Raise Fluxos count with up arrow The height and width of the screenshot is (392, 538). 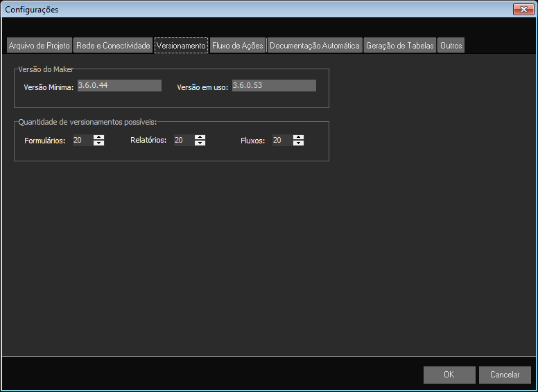pyautogui.click(x=299, y=137)
